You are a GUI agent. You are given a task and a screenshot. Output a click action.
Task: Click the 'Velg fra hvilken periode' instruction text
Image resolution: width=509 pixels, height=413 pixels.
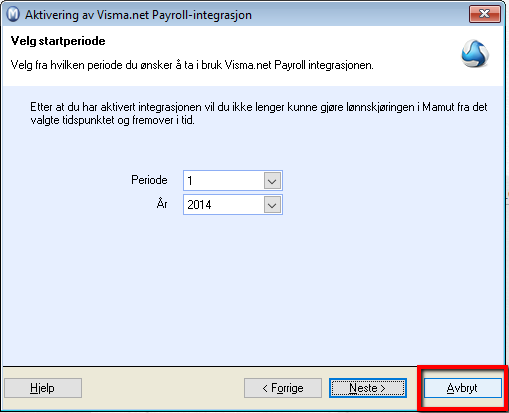[x=192, y=65]
